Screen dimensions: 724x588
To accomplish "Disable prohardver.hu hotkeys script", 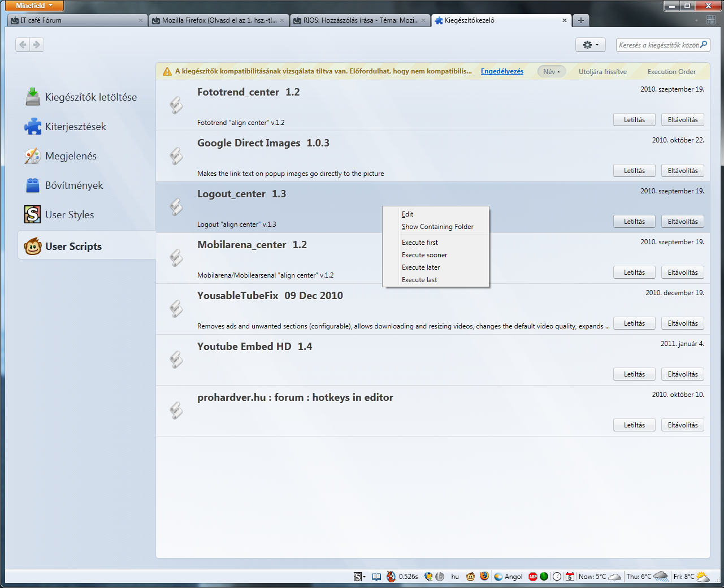I will click(x=634, y=425).
